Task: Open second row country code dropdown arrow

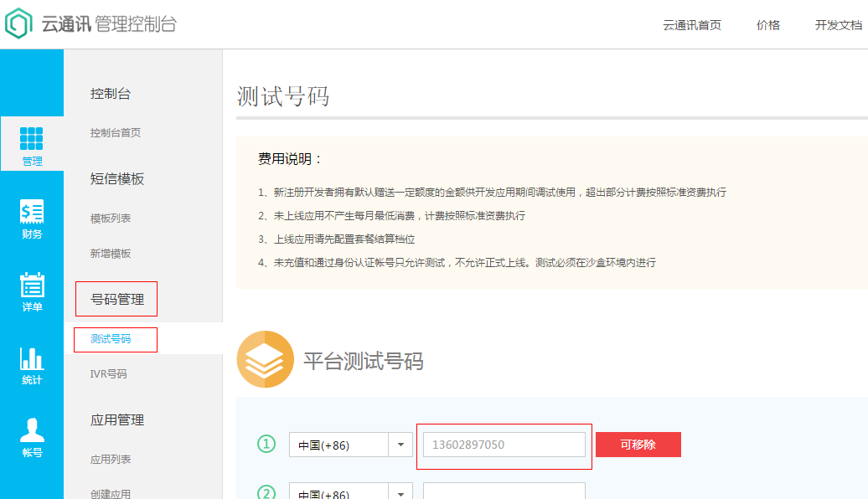Action: click(400, 492)
